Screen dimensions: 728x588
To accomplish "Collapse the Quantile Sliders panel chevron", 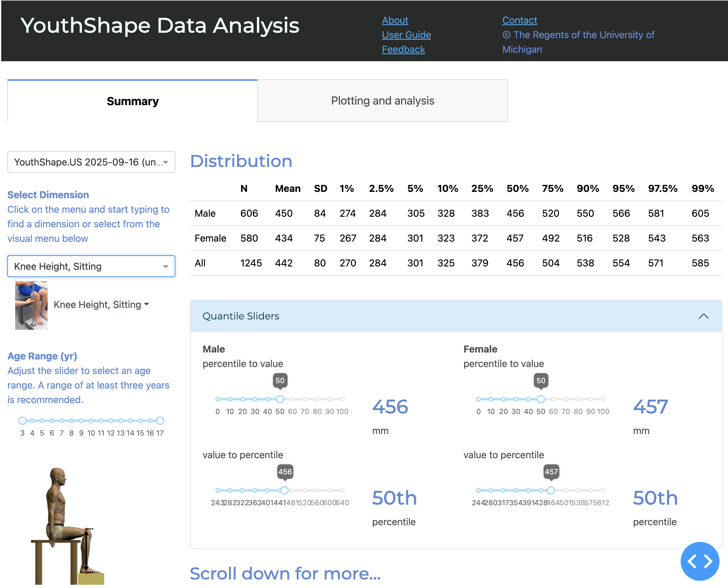I will [703, 316].
